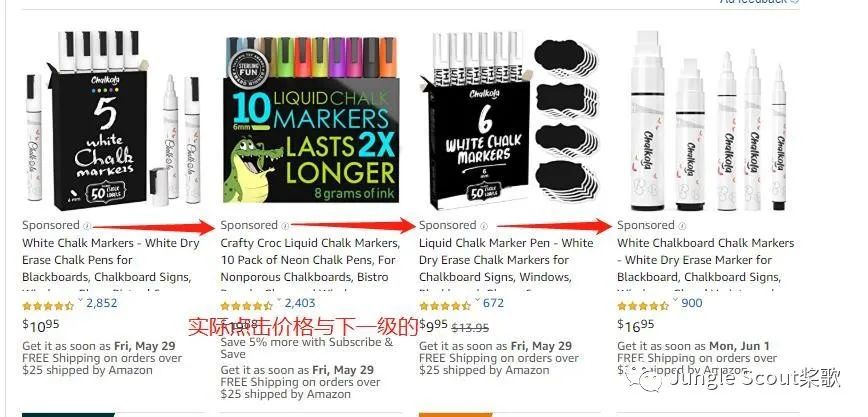
Task: Open the five Chalkola pen sizes image
Action: click(x=708, y=120)
